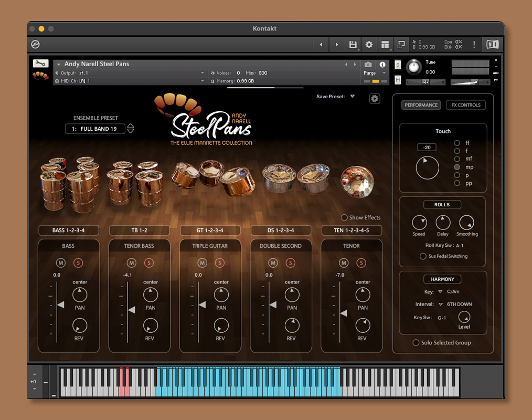532x420 pixels.
Task: Click the Ensemble Preset stepper arrows
Action: (x=131, y=129)
